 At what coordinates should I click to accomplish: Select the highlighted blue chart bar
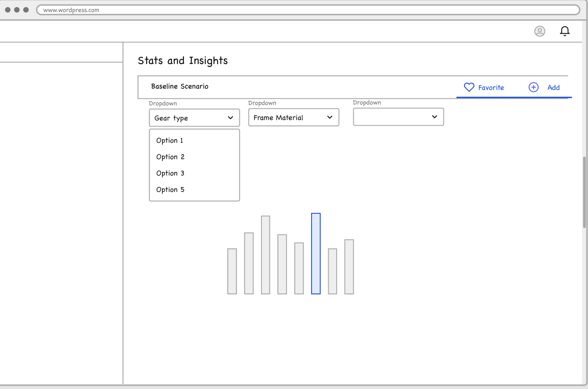[x=315, y=253]
